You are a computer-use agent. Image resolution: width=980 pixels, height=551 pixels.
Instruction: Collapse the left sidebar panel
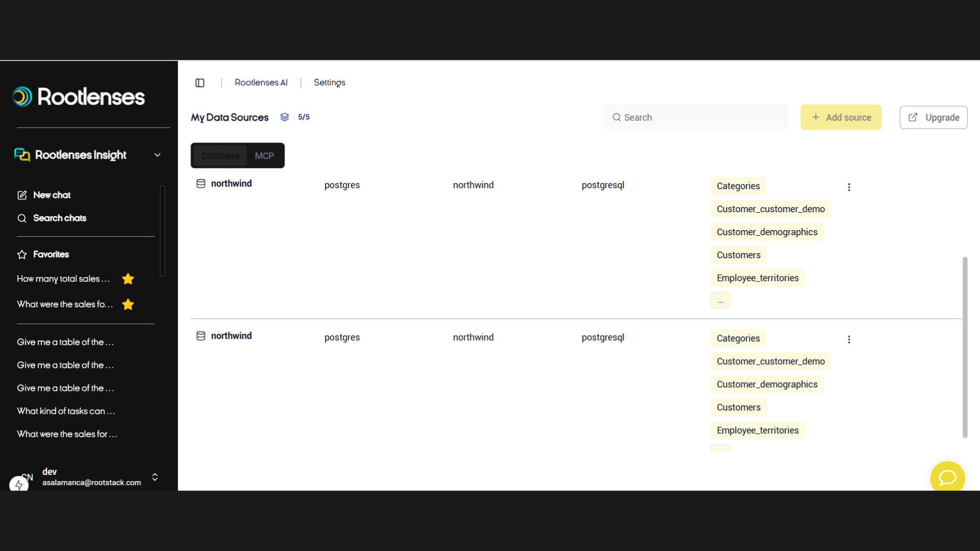200,83
